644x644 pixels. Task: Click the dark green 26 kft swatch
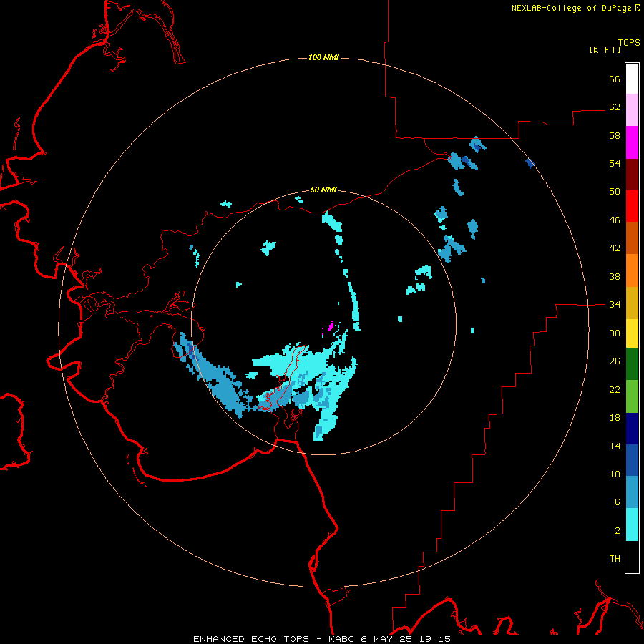click(632, 364)
